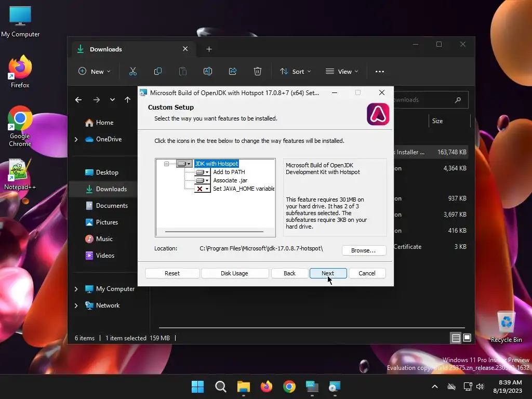This screenshot has width=532, height=399.
Task: Open the Add to PATH feature dropdown
Action: (202, 172)
